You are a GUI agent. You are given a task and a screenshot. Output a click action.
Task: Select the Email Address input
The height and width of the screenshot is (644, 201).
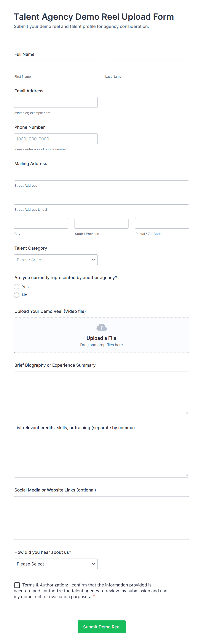click(x=56, y=103)
